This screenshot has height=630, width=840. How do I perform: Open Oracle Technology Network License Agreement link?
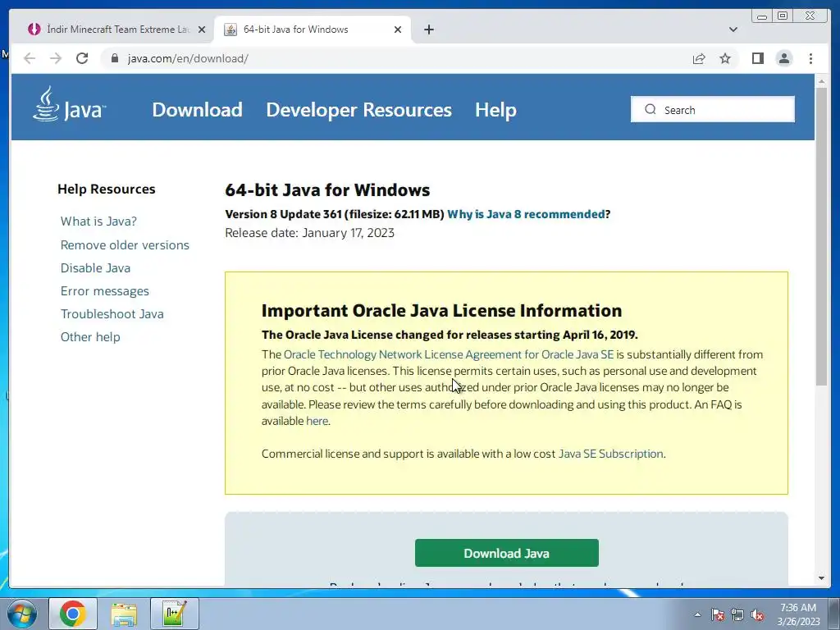449,354
